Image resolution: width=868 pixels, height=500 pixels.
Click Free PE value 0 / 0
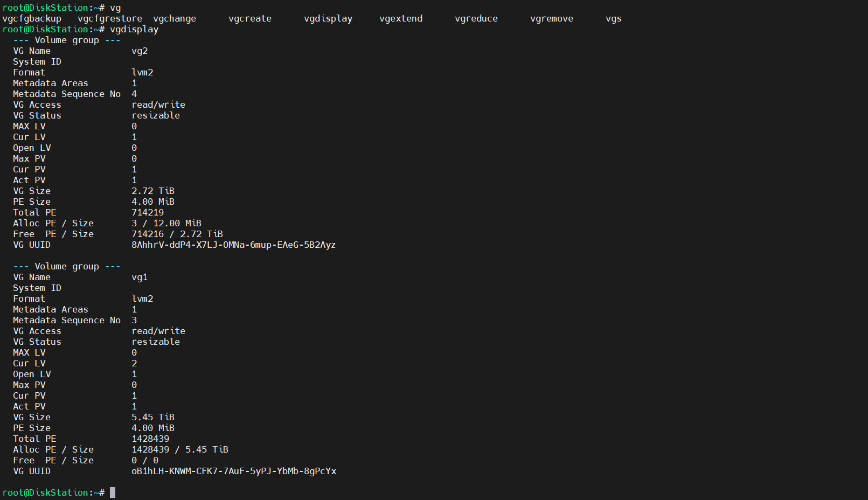pos(145,460)
